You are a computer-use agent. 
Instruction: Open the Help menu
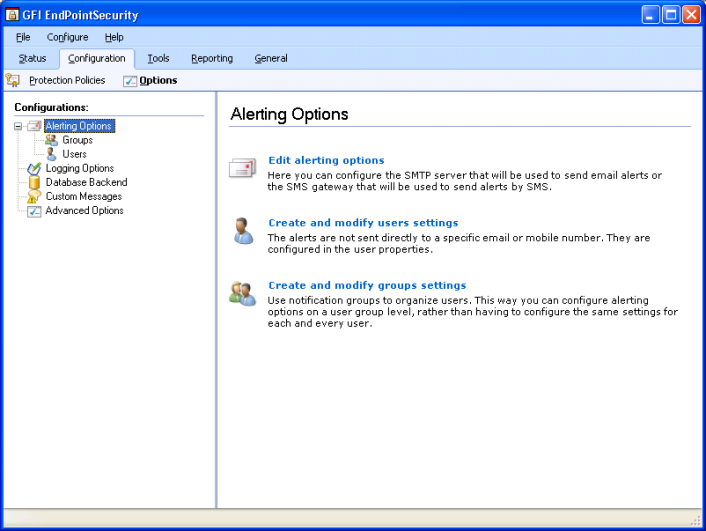pos(114,37)
